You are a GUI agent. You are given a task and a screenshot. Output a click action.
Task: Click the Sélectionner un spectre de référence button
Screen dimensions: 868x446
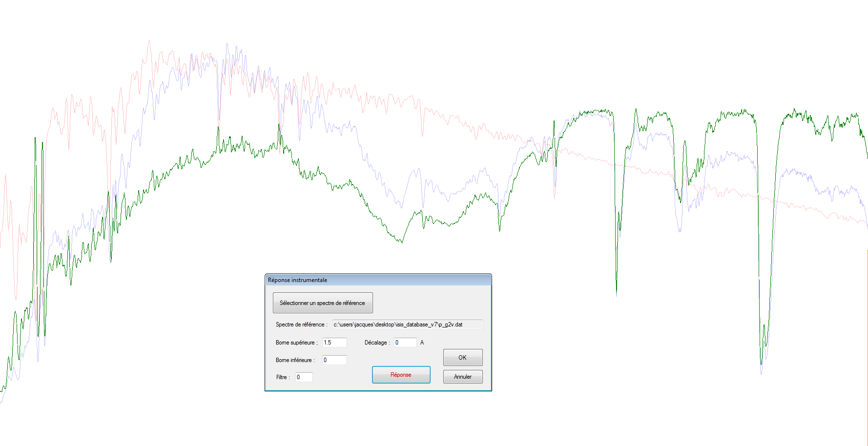click(x=322, y=303)
